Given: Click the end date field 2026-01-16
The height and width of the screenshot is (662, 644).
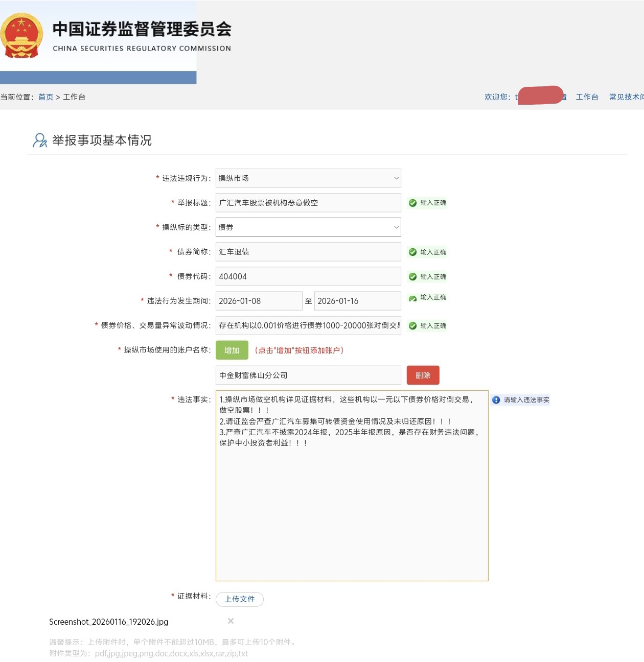Looking at the screenshot, I should pyautogui.click(x=358, y=301).
